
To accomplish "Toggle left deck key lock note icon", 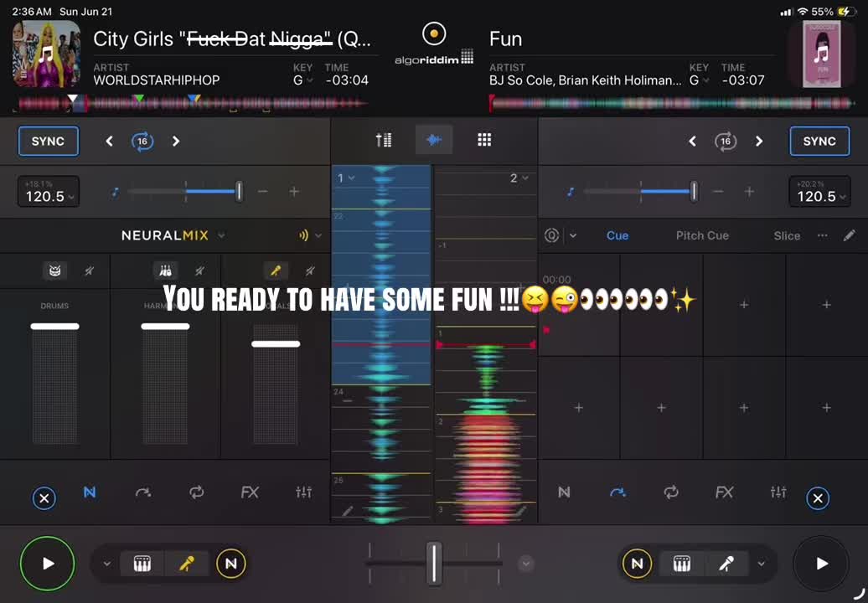I will 115,192.
